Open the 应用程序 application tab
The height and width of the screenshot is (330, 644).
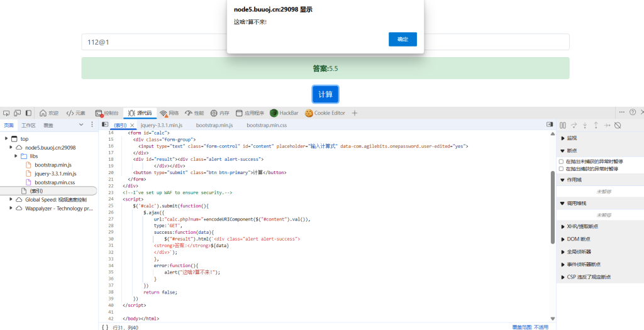pyautogui.click(x=250, y=113)
